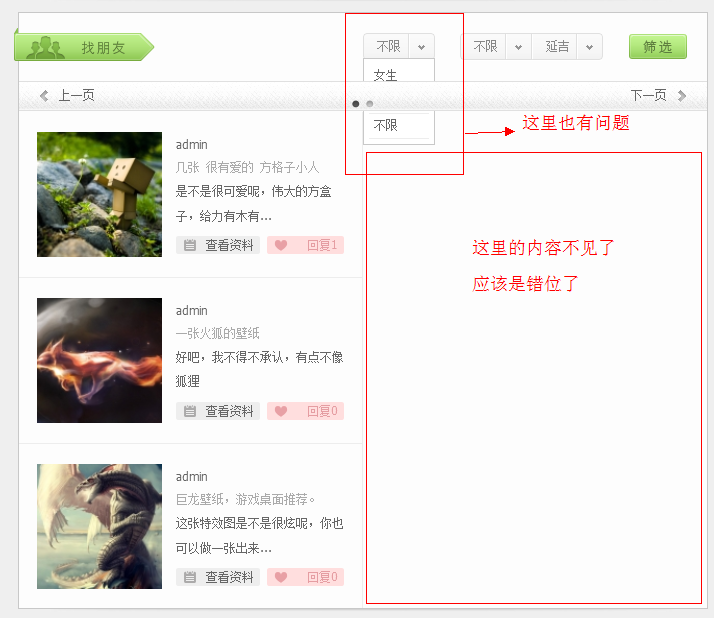Image resolution: width=714 pixels, height=618 pixels.
Task: Click the 找朋友 banner label
Action: (103, 48)
